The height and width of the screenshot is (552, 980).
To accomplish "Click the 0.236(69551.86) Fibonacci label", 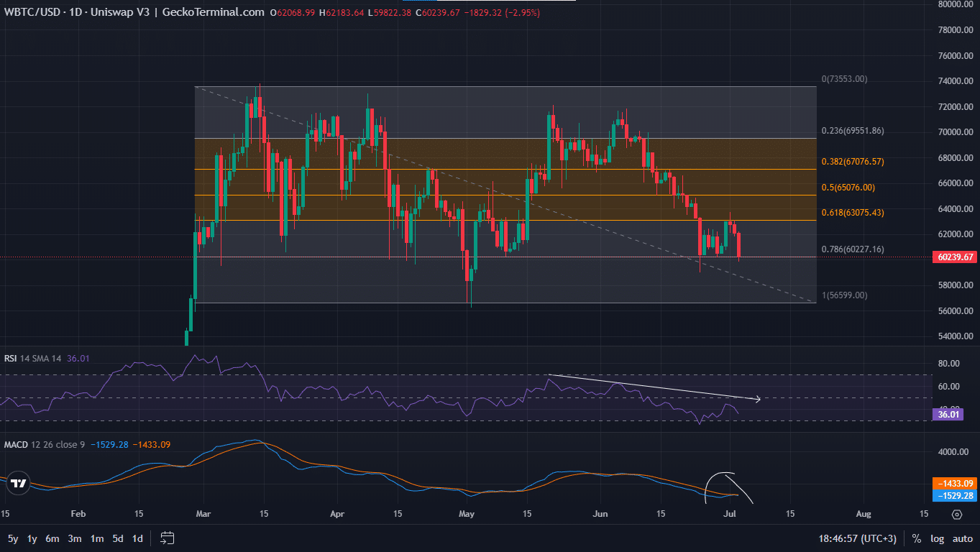I will [x=853, y=131].
